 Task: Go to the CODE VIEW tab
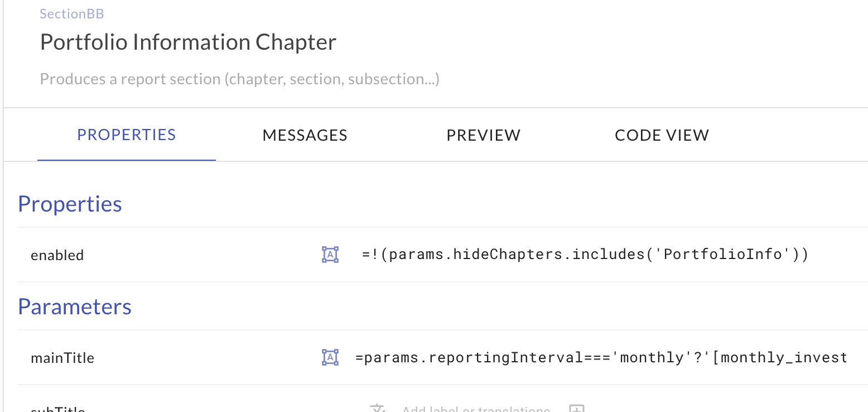(662, 135)
